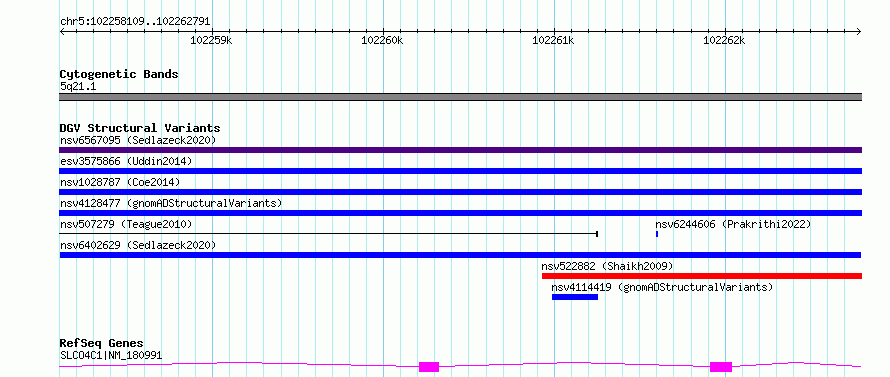Click the nsv4128477 (gnomADStructuralVariants) label

pyautogui.click(x=171, y=203)
